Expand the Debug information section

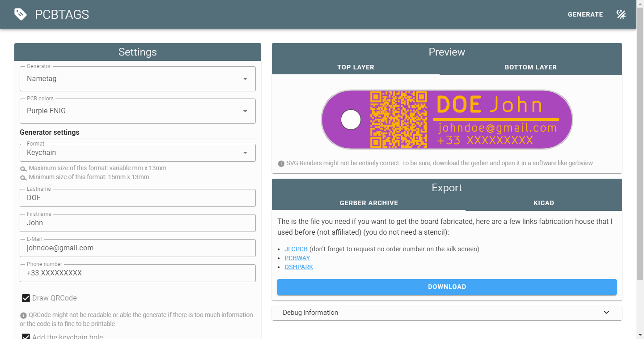click(447, 313)
